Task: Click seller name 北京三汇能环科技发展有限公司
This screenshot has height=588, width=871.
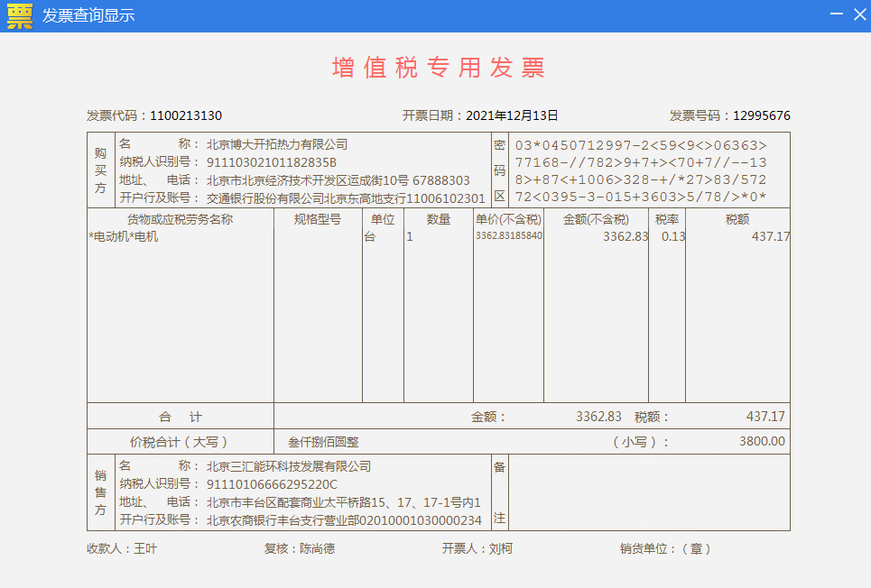Action: 289,466
